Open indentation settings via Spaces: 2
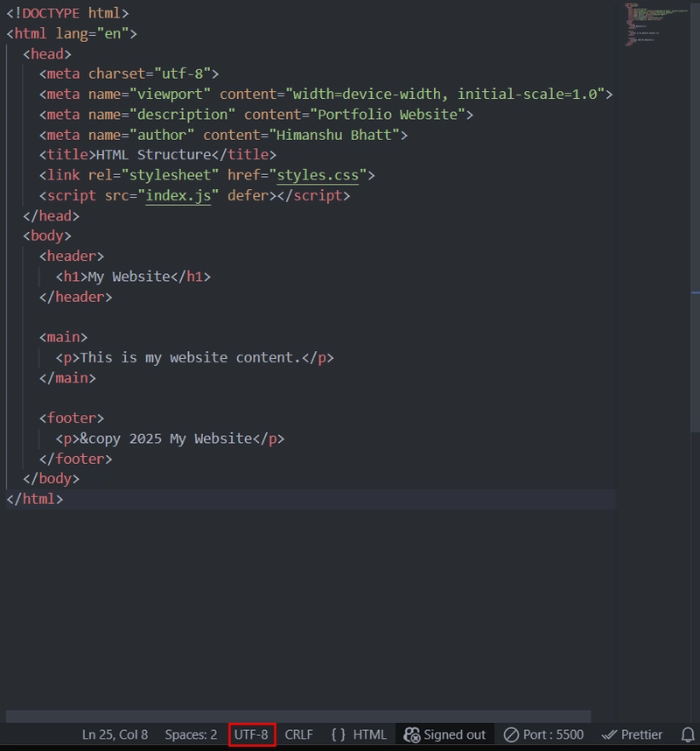700x751 pixels. 190,734
